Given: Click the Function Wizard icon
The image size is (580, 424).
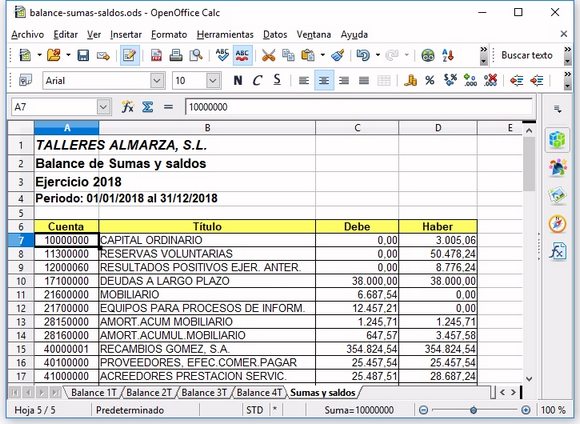Looking at the screenshot, I should (x=127, y=107).
